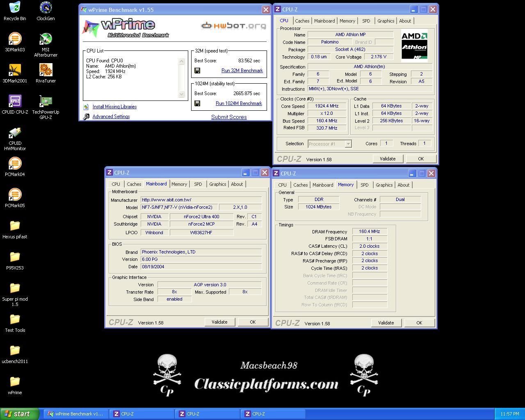
Task: Launch the PCMark05 desktop shortcut
Action: [15, 198]
